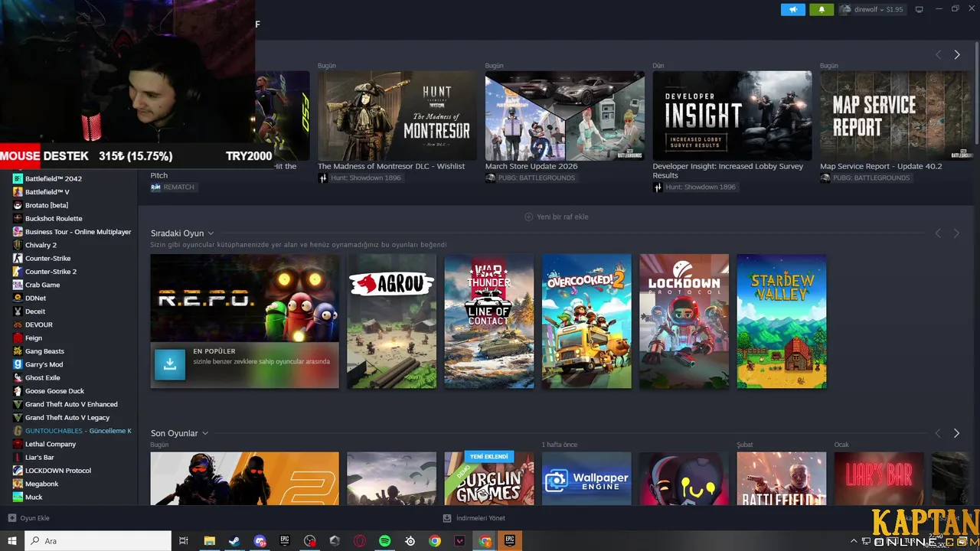The width and height of the screenshot is (980, 551).
Task: Select Grand Theft Auto V Enhanced entry
Action: point(71,404)
